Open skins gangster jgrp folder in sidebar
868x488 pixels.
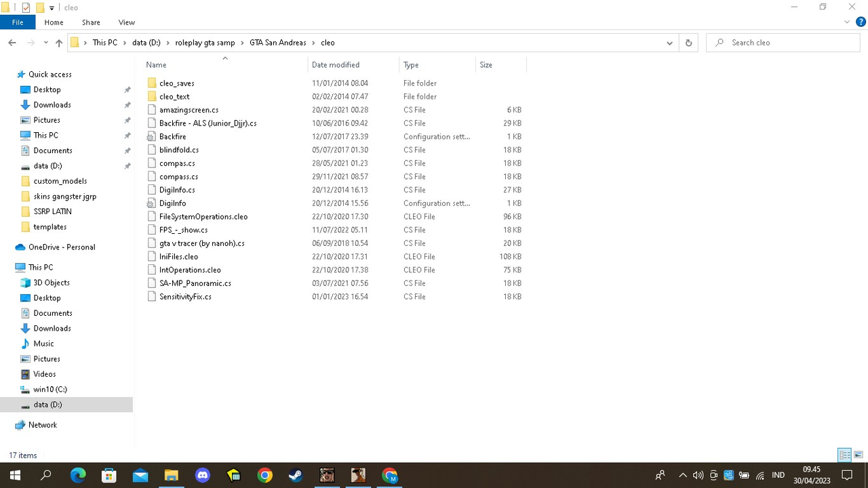(65, 197)
